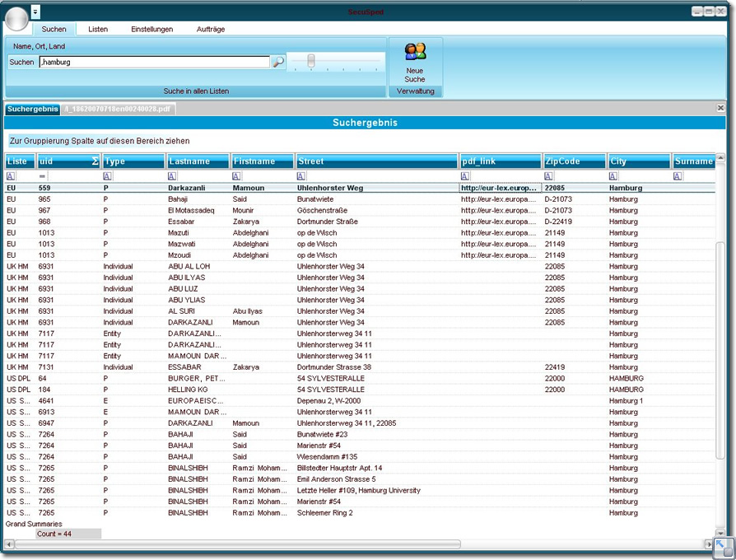Click the filter icon under the ZipCode column
The height and width of the screenshot is (560, 736).
(549, 176)
